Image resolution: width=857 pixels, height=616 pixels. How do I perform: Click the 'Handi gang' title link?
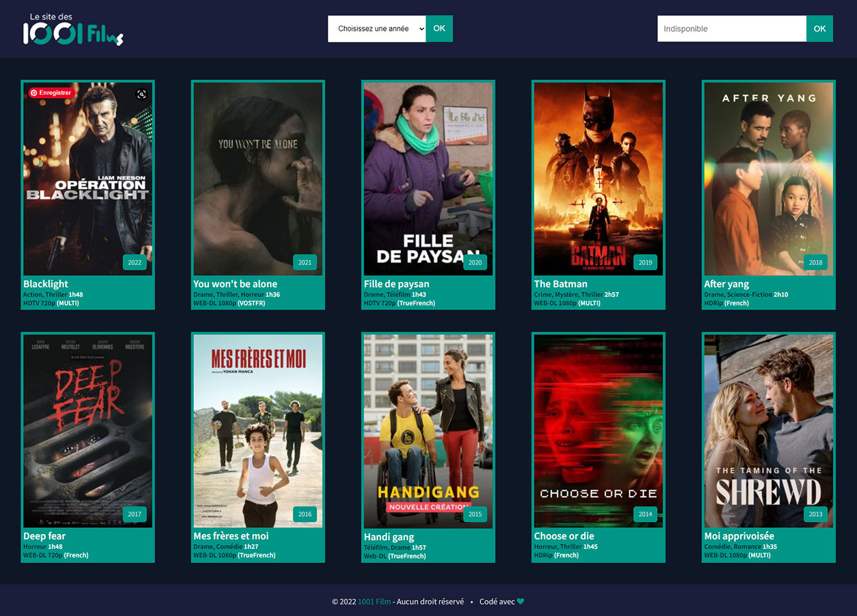point(389,537)
